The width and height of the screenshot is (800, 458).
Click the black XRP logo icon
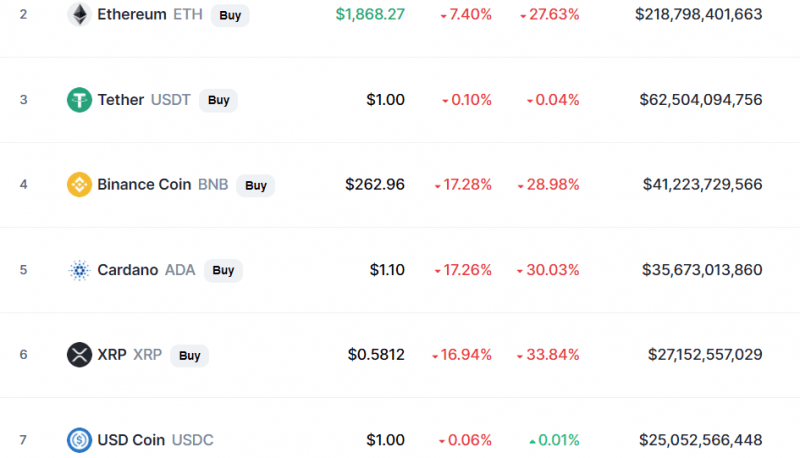79,354
